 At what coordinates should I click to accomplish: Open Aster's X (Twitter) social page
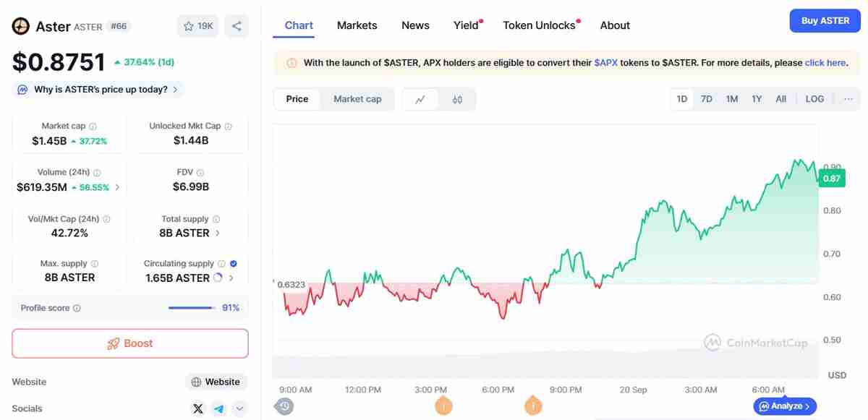click(x=197, y=408)
